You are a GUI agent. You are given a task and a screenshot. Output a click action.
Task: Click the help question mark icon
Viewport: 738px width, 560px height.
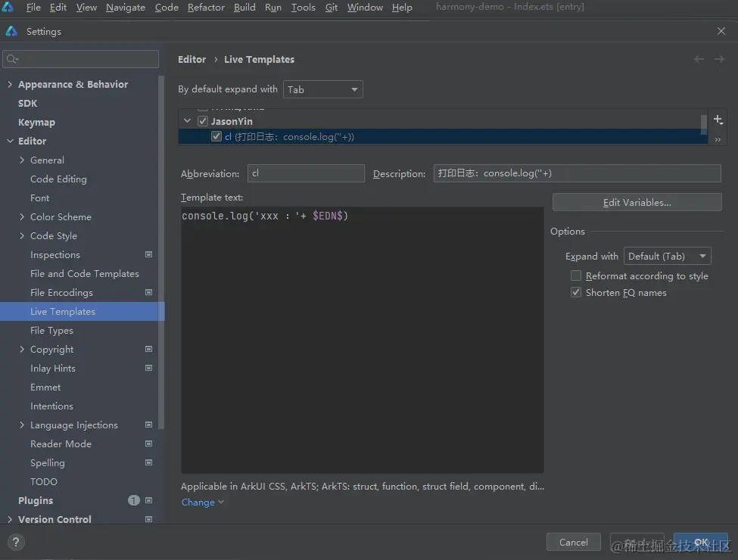click(x=16, y=542)
